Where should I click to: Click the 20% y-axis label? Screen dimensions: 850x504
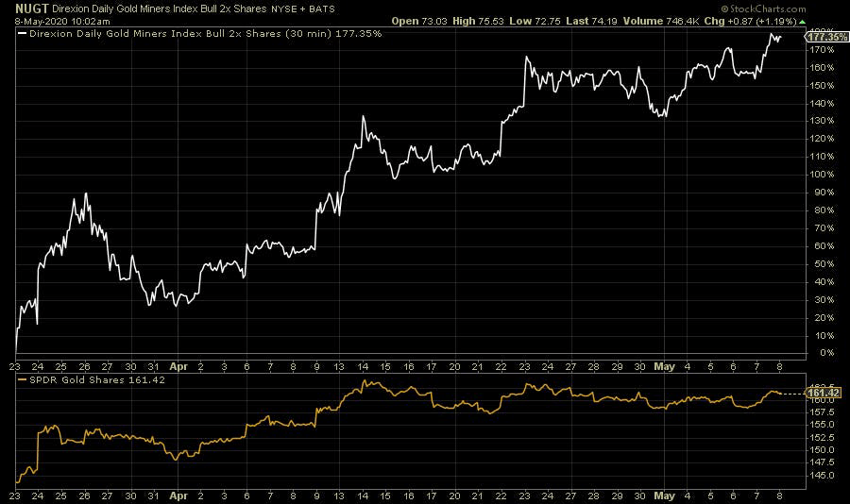pyautogui.click(x=824, y=317)
